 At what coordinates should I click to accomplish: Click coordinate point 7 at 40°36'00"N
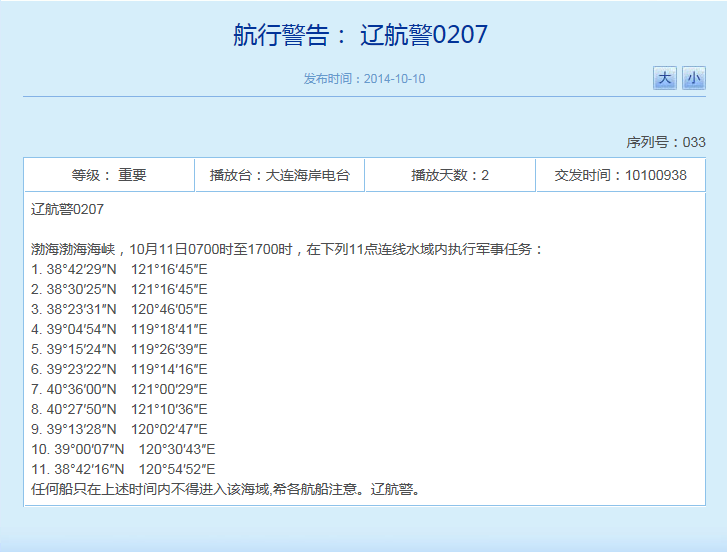tap(119, 389)
